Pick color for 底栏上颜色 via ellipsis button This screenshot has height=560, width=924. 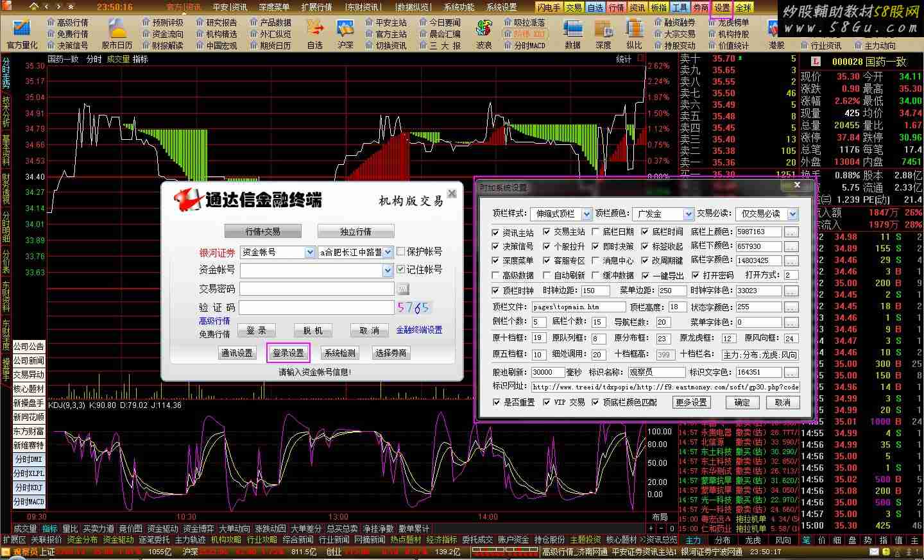click(x=791, y=232)
